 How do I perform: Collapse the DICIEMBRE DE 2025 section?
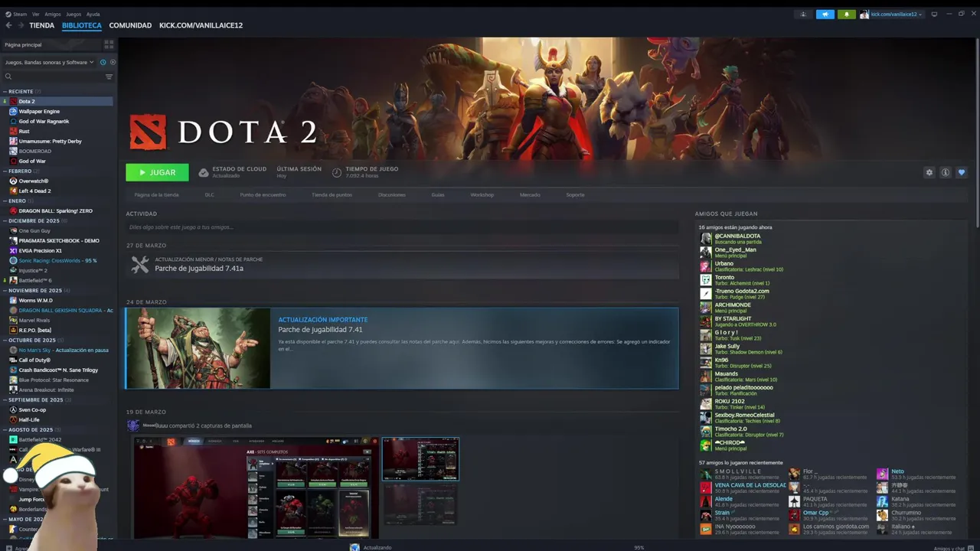(5, 220)
